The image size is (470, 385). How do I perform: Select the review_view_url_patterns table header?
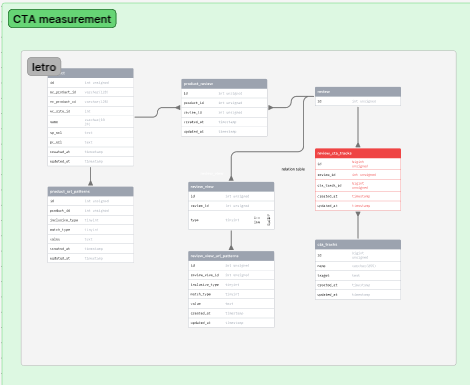[x=231, y=256]
